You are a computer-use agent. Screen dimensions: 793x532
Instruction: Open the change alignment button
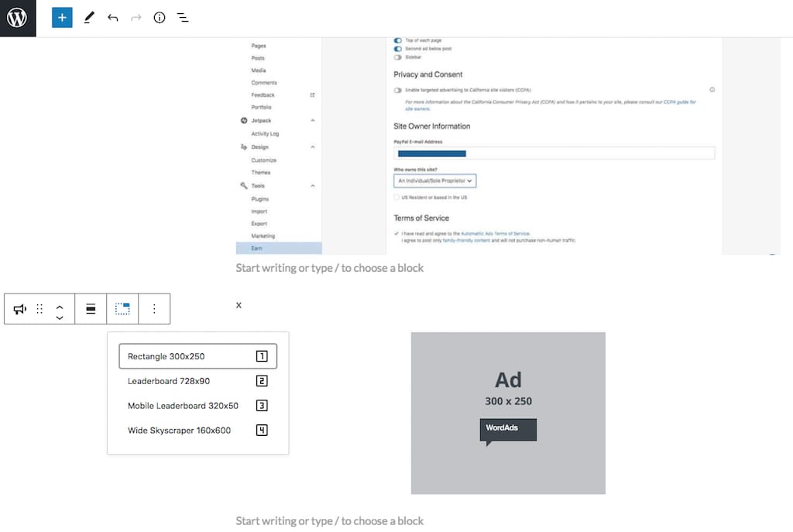pos(91,309)
